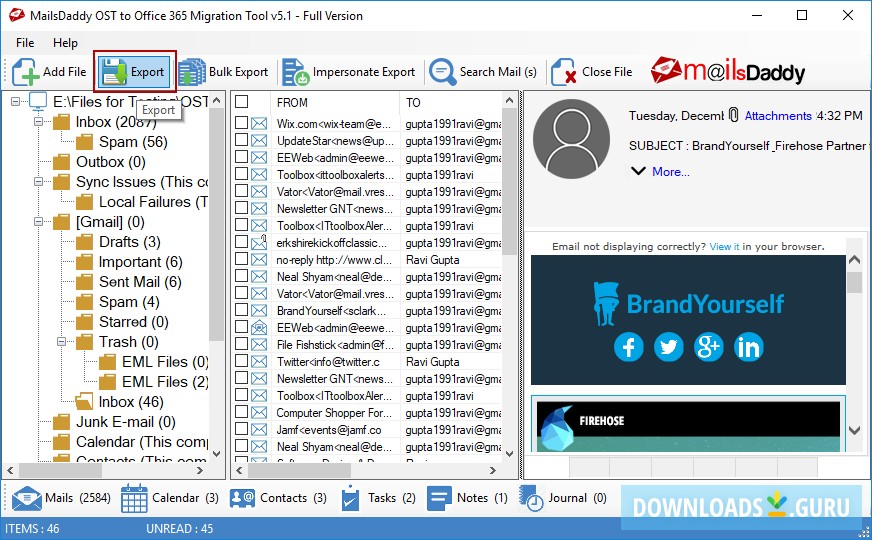
Task: Click the BrandYourself logo in the email preview
Action: tap(688, 304)
